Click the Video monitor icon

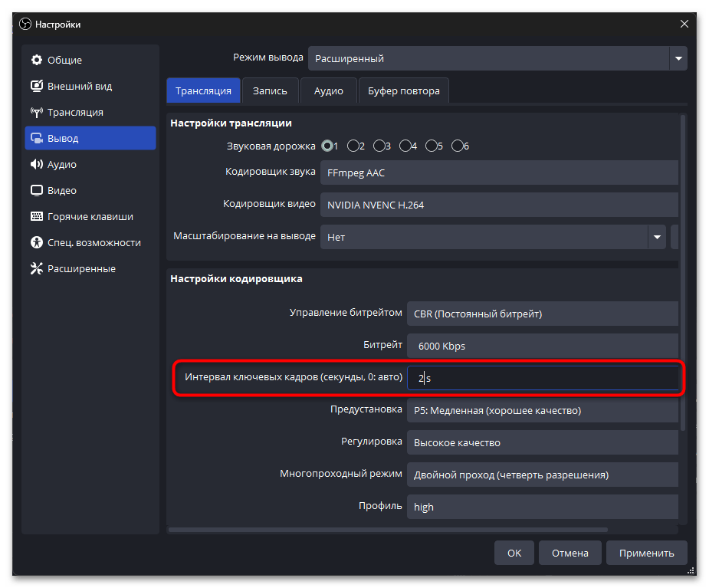(36, 191)
